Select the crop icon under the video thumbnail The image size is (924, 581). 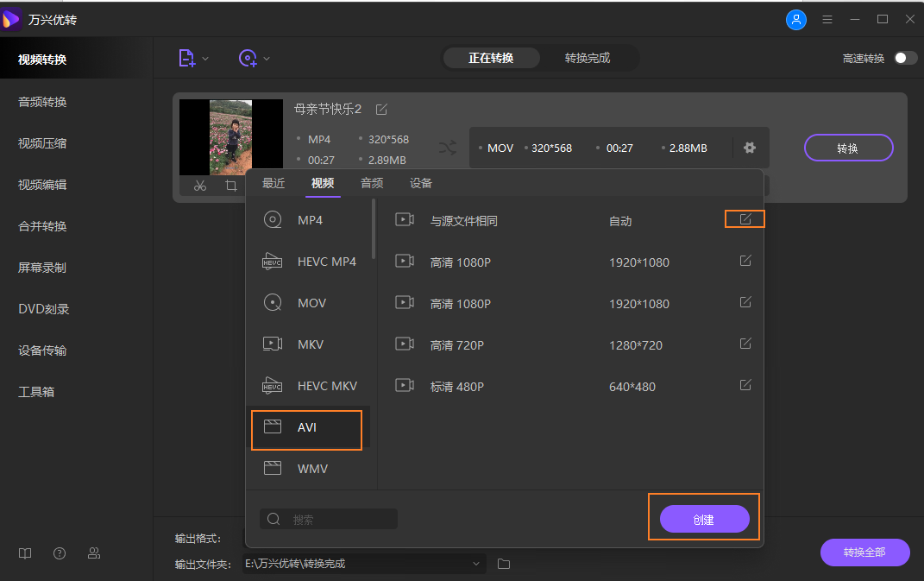pyautogui.click(x=230, y=185)
